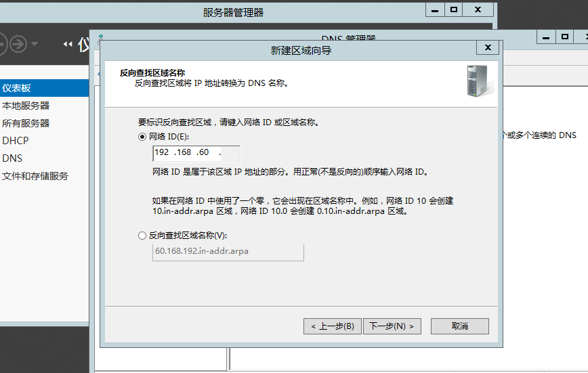Viewport: 588px width, 373px height.
Task: Open 仪表板 in Server Manager sidebar
Action: click(x=44, y=88)
